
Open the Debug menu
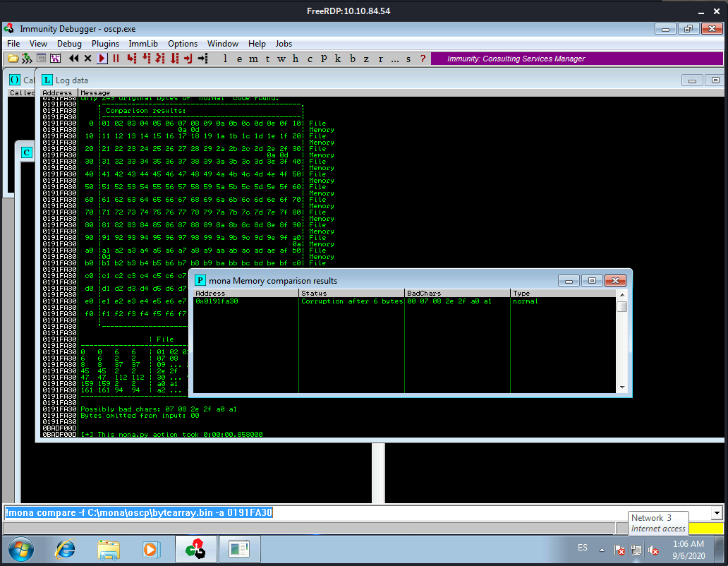point(69,44)
